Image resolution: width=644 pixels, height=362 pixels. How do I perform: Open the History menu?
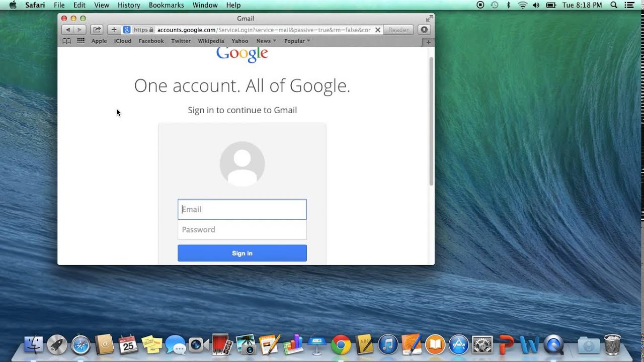128,5
